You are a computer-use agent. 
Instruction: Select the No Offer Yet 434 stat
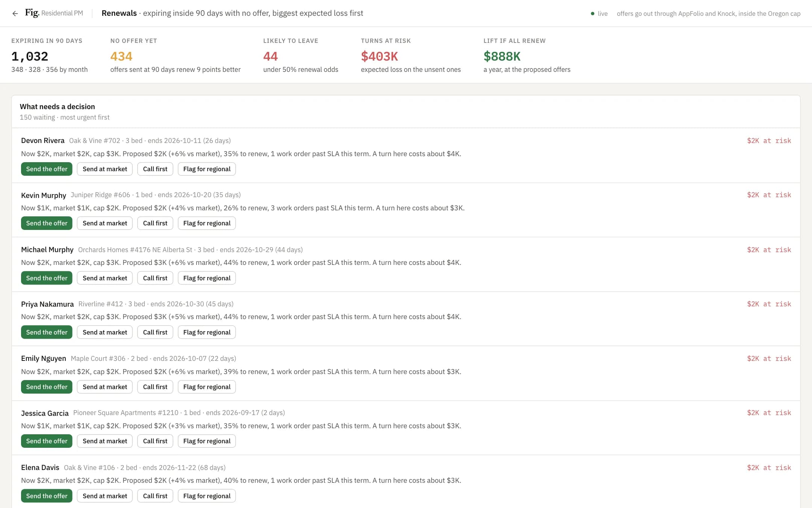[175, 55]
